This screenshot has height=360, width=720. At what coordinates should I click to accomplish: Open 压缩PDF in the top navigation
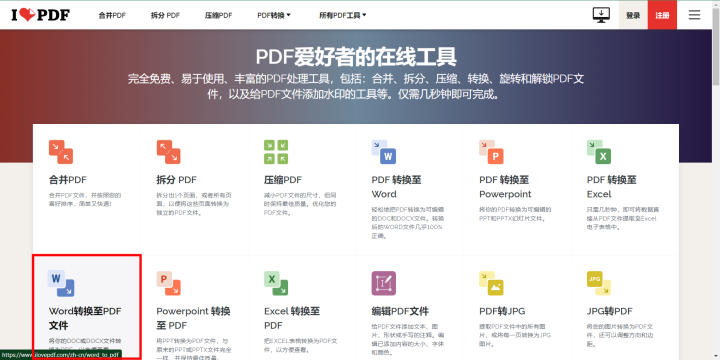pos(219,15)
